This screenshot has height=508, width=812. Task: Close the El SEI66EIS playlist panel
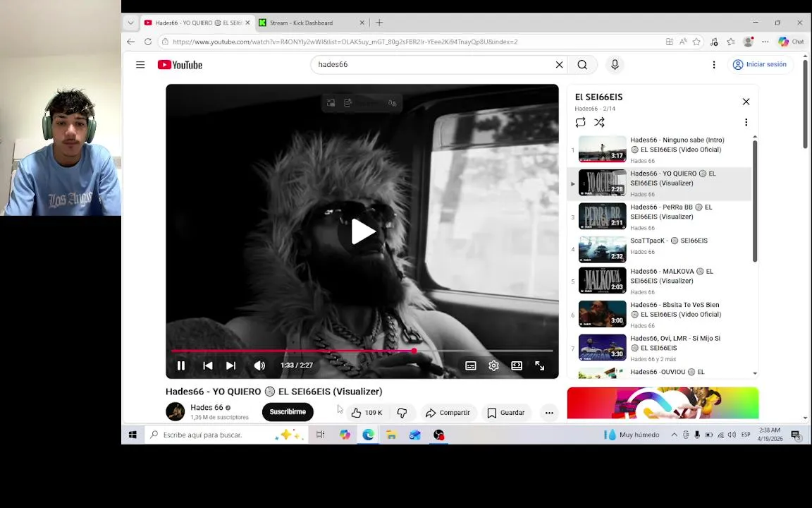pos(746,102)
